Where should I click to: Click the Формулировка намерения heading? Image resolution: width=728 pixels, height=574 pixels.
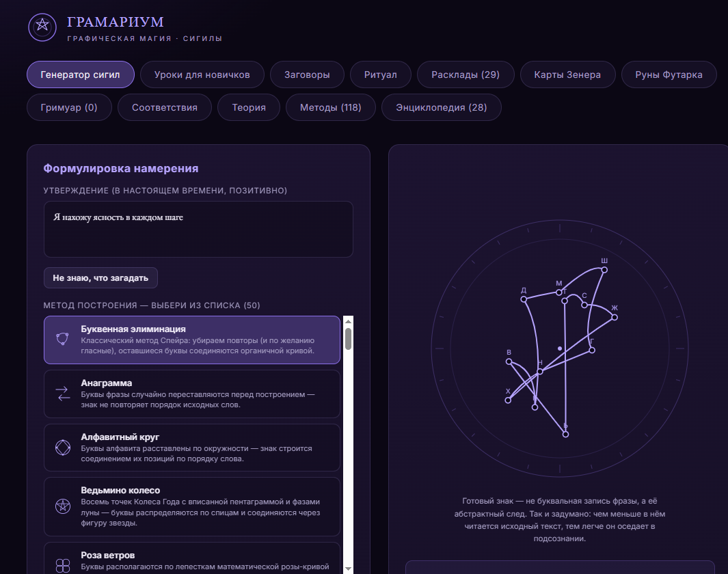[121, 168]
